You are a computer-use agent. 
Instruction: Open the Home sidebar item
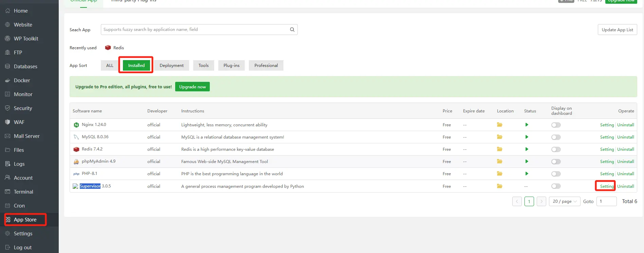[21, 11]
